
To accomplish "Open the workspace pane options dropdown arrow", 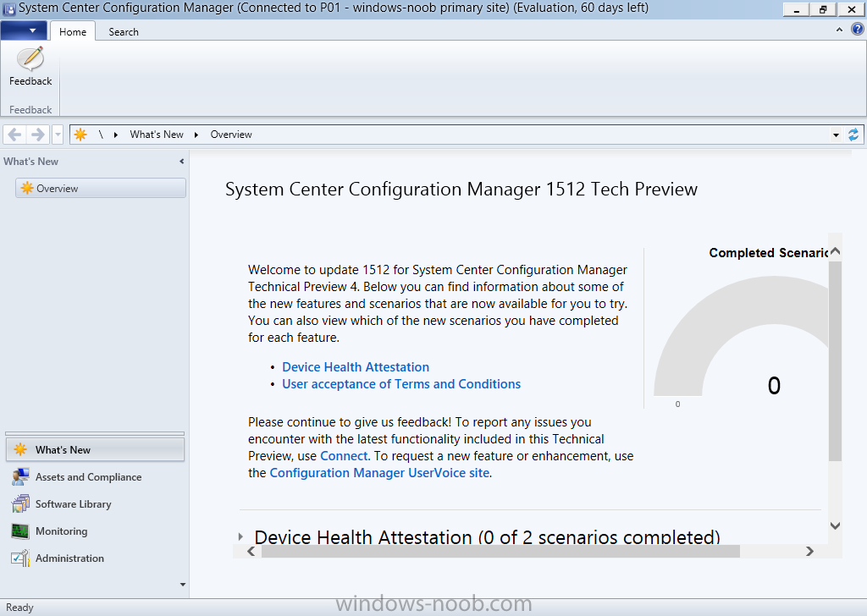I will [183, 585].
